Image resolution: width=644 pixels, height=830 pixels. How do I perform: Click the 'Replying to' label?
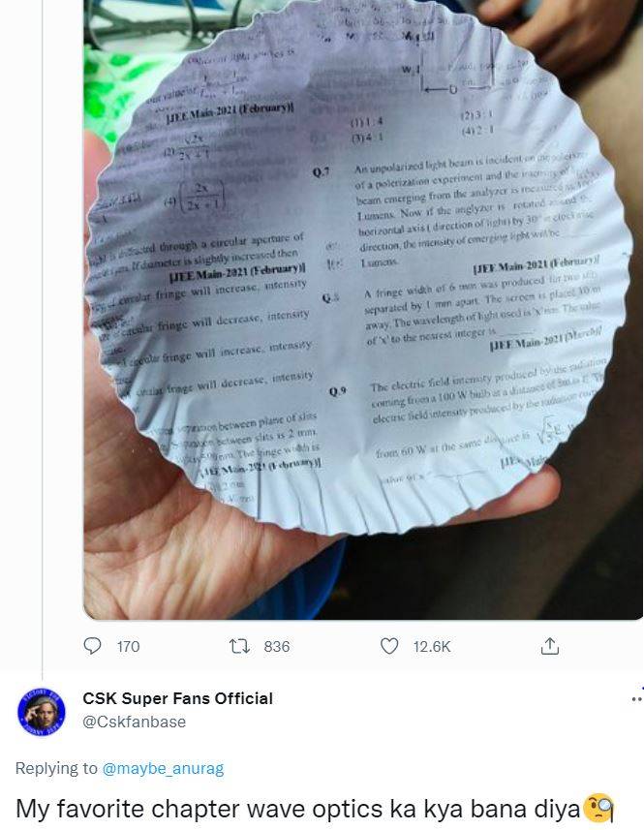click(56, 768)
